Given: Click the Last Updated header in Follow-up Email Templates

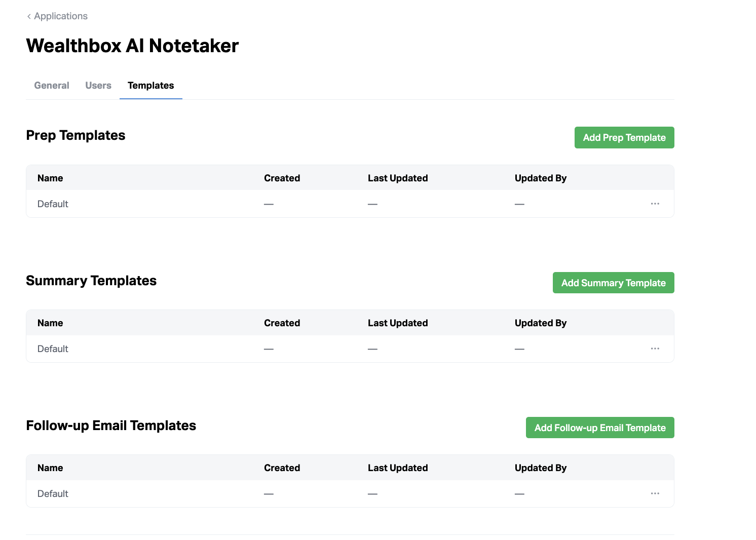Looking at the screenshot, I should point(398,468).
